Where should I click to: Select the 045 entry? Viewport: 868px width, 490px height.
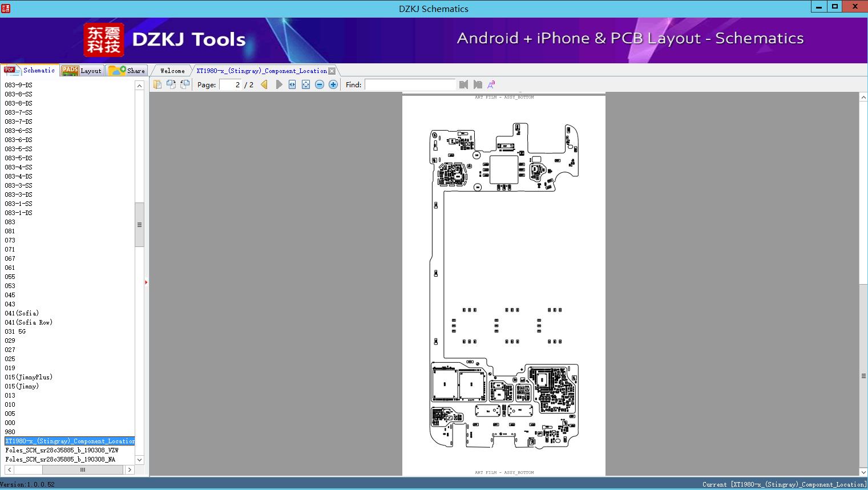coord(10,295)
